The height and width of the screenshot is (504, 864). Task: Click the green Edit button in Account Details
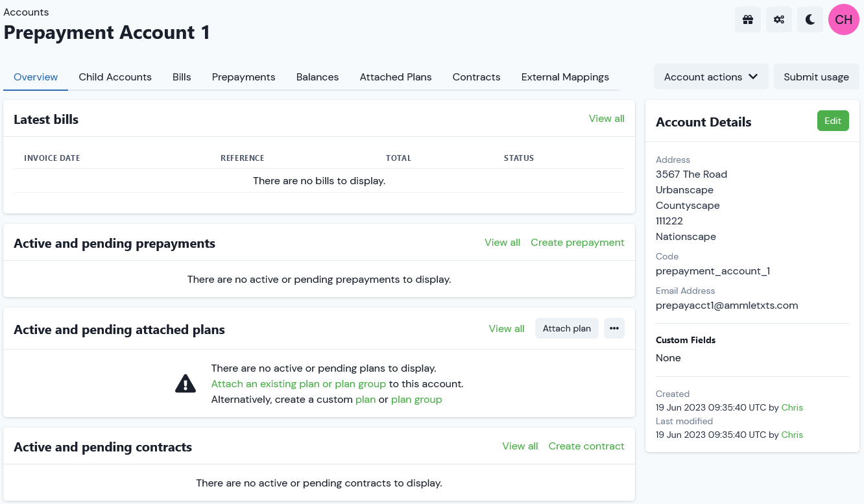[833, 121]
